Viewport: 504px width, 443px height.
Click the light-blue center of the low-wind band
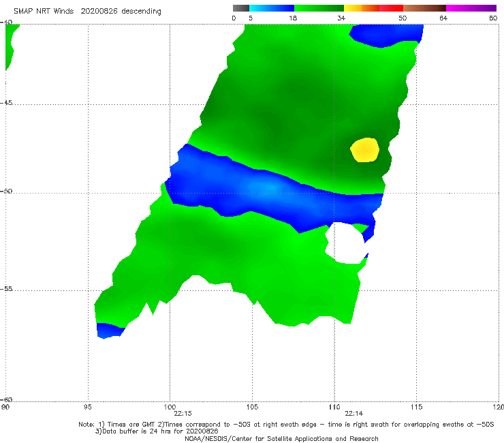pyautogui.click(x=268, y=187)
